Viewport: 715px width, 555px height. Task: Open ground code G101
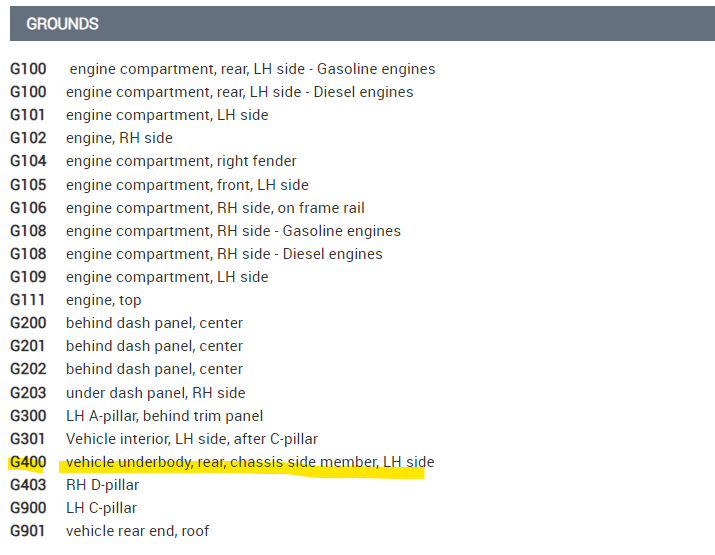pyautogui.click(x=27, y=115)
